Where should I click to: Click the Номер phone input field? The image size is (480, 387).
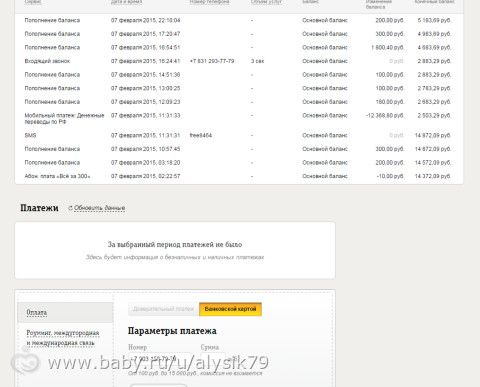click(x=159, y=359)
